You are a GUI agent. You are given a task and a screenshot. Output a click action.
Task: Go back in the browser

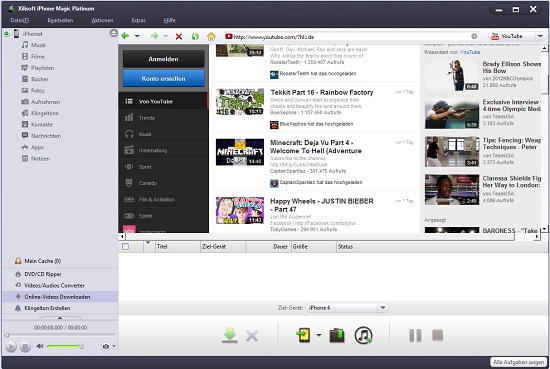[125, 36]
